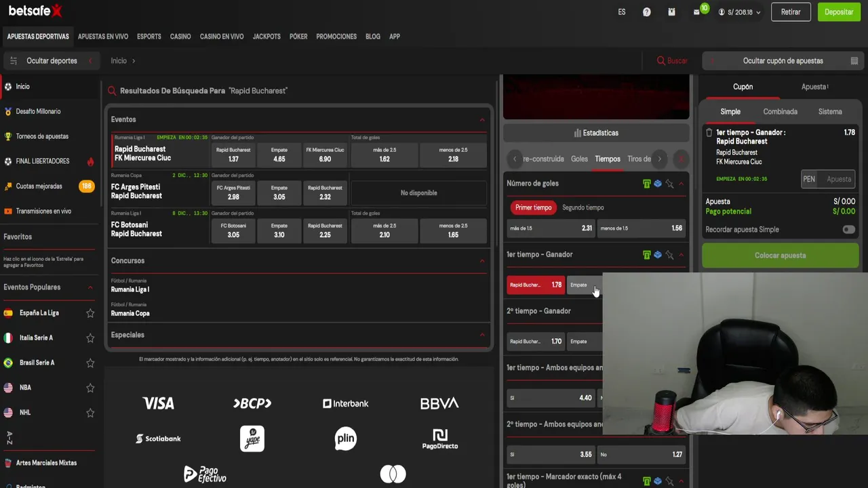Image resolution: width=868 pixels, height=488 pixels.
Task: Favorite NHL with star icon
Action: point(90,413)
